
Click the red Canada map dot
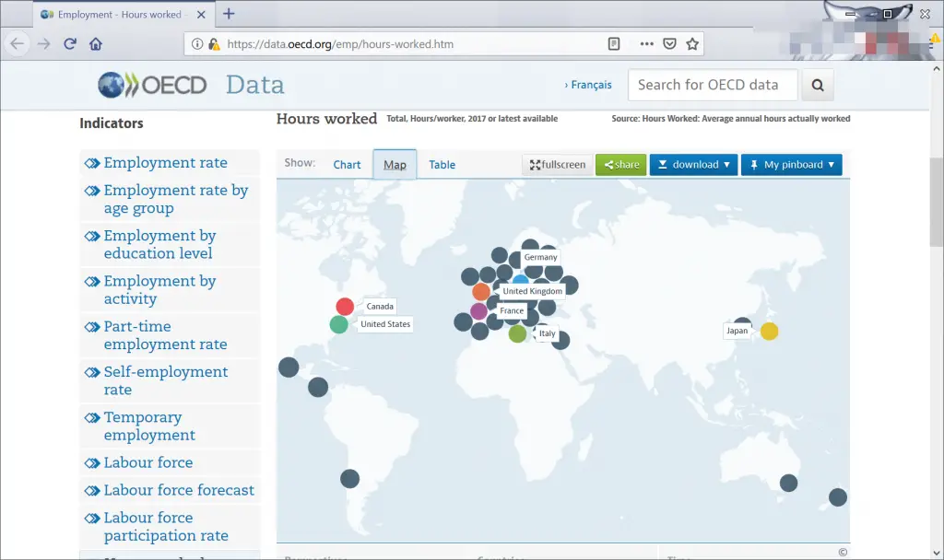345,307
